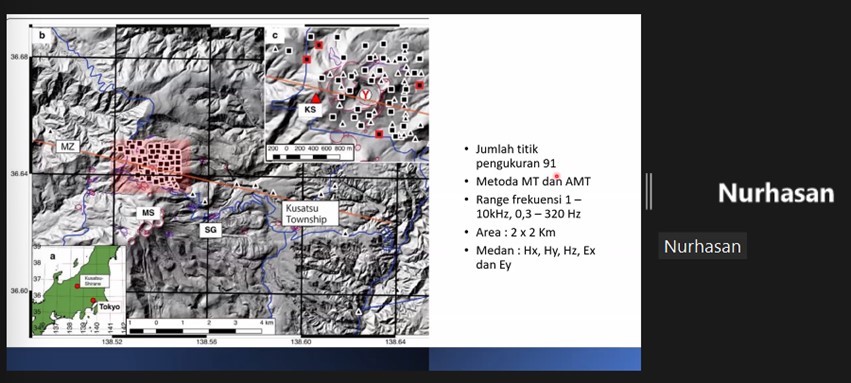Screen dimensions: 851x383
Task: Click the 'Metoda MT dan AMT' bullet text
Action: click(532, 181)
